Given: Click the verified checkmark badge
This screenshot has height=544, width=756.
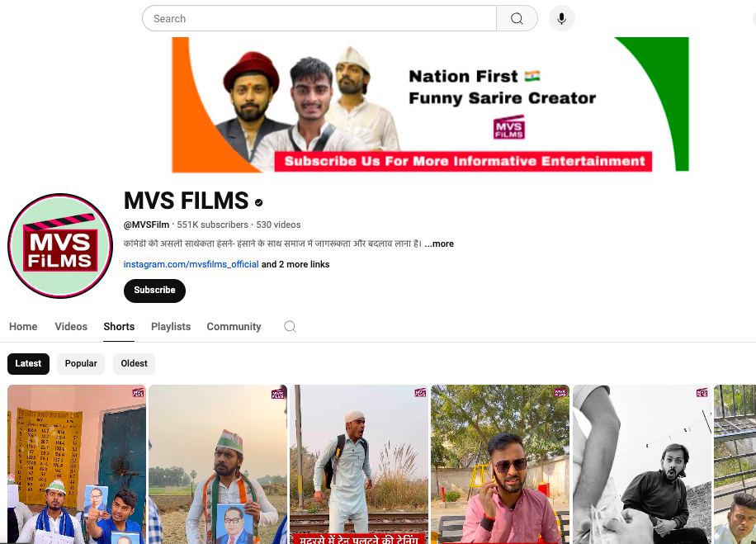Looking at the screenshot, I should tap(259, 202).
